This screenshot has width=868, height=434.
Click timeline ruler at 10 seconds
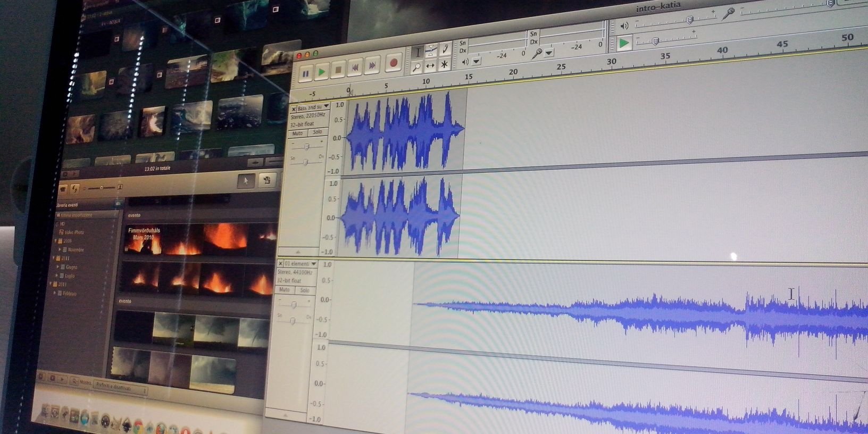(x=426, y=82)
